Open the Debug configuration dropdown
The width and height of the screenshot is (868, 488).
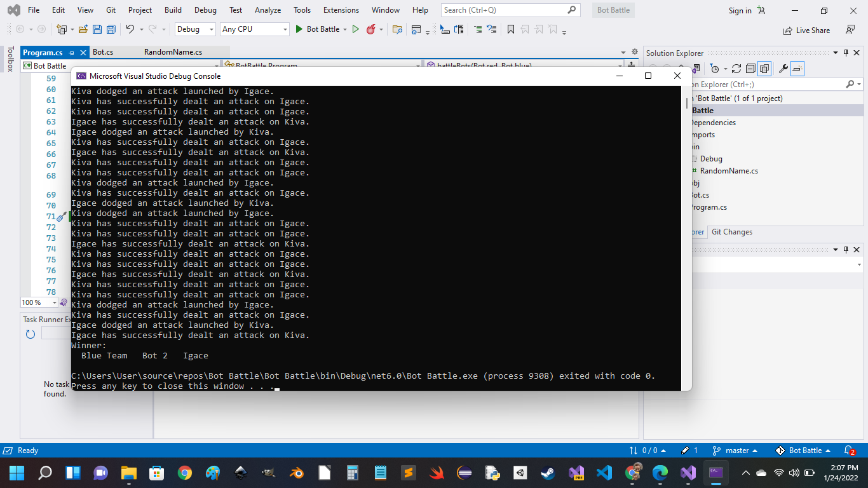(194, 29)
